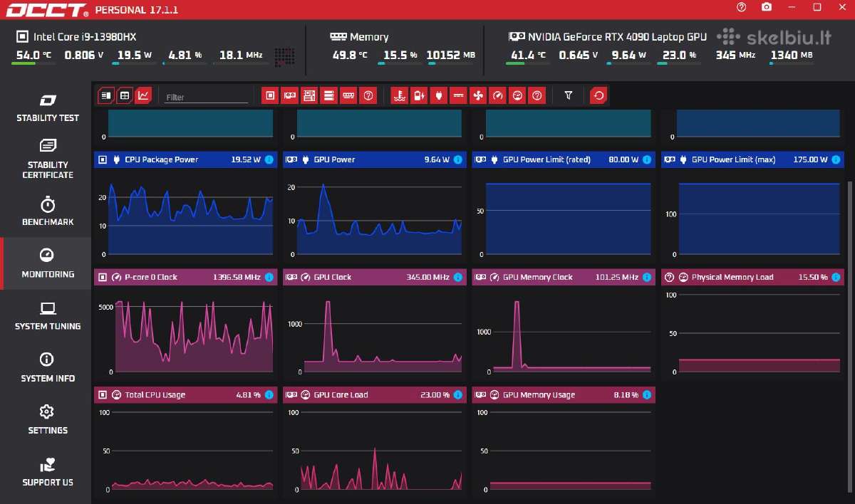
Task: Open the System Info section
Action: pos(48,368)
